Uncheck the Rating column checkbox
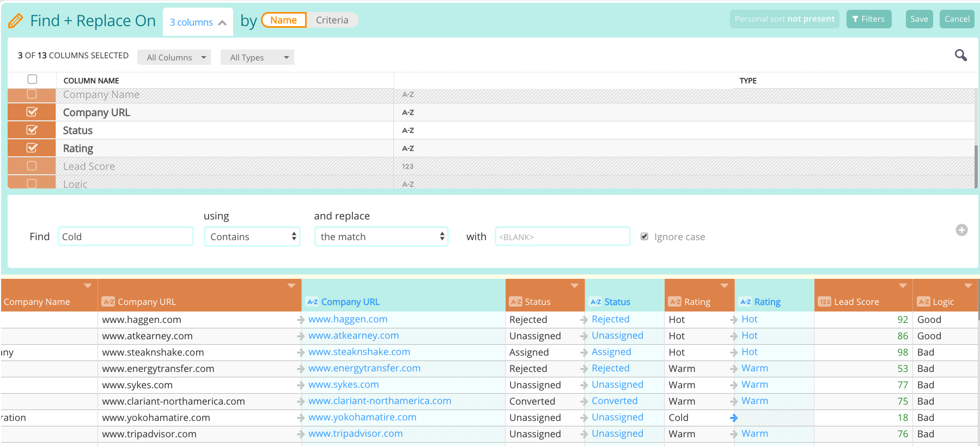The height and width of the screenshot is (446, 980). pyautogui.click(x=32, y=148)
